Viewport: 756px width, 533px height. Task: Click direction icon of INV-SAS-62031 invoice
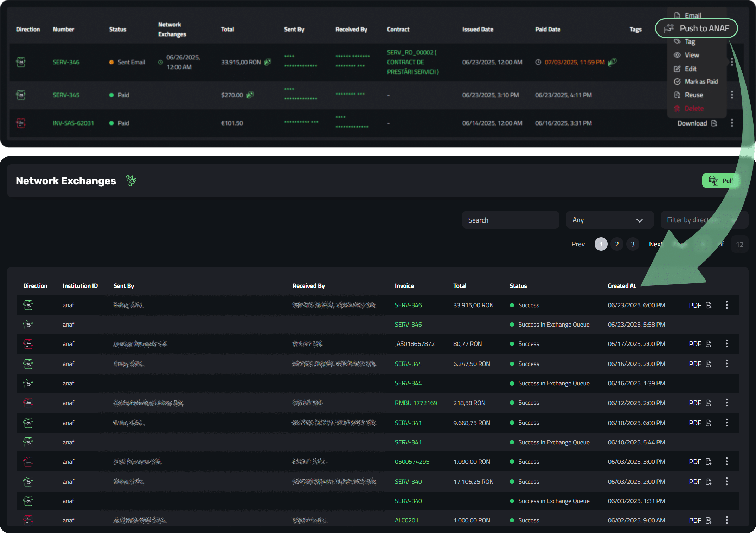pos(21,123)
